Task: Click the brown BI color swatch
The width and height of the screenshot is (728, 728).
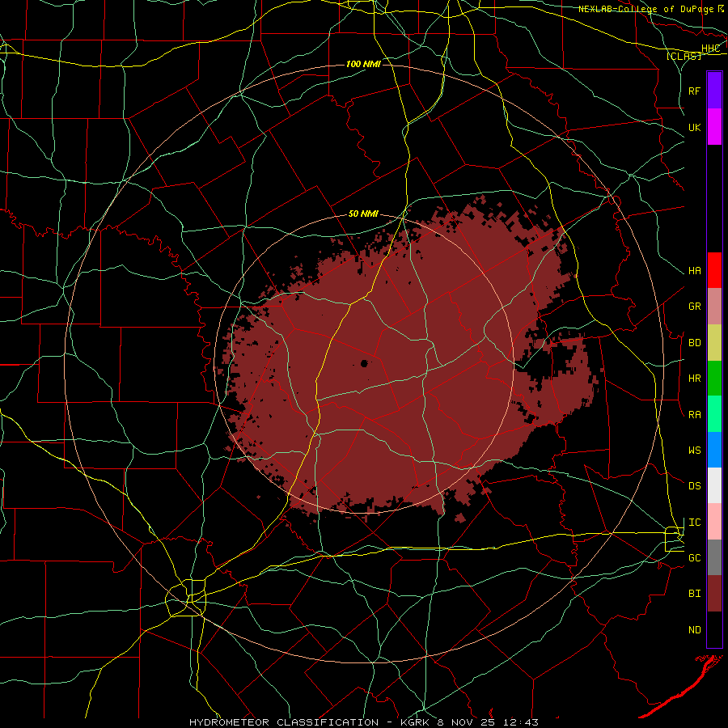Action: [x=714, y=594]
